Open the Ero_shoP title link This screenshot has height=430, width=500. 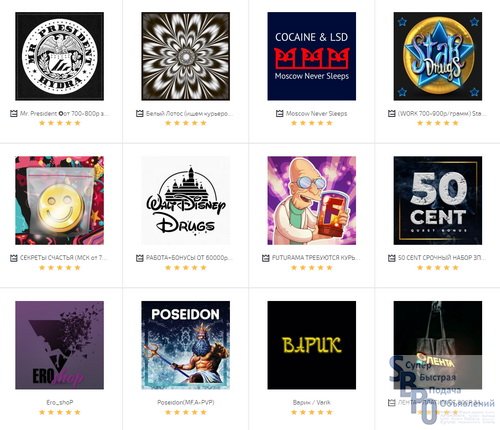[x=60, y=402]
